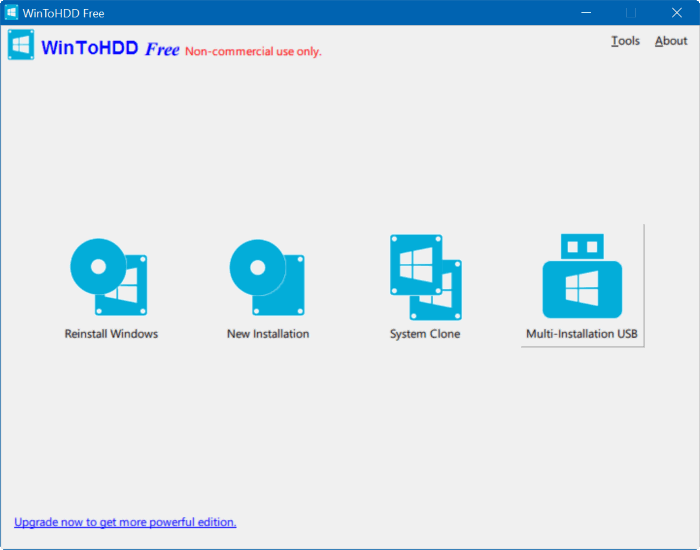This screenshot has height=550, width=700.
Task: Select the New Installation disc icon
Action: pos(267,277)
